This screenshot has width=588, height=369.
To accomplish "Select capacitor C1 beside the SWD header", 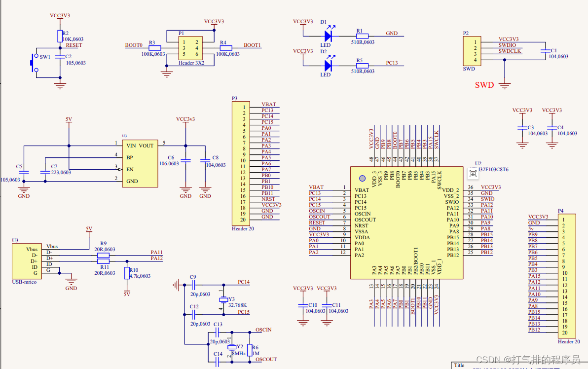I will point(546,51).
